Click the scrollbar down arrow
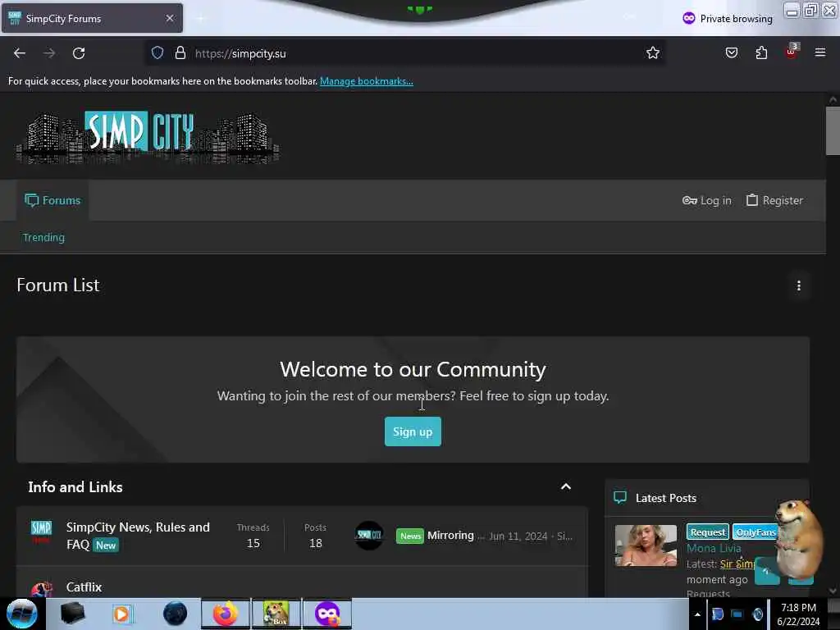The image size is (840, 630). [833, 591]
